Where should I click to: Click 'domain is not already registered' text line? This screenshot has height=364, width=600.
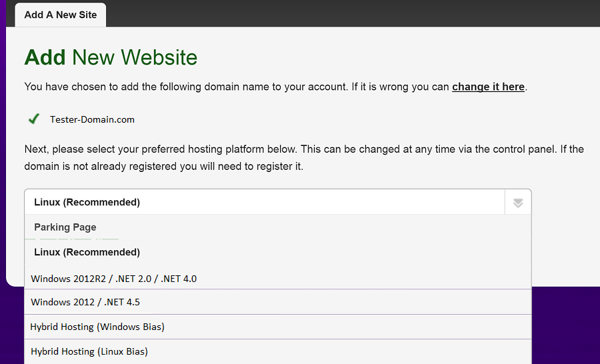click(164, 167)
